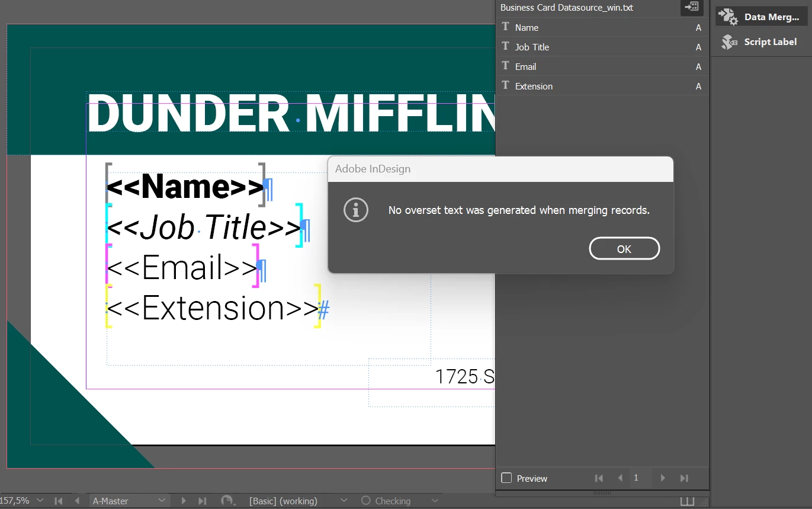Click the text type icon beside Extension
The width and height of the screenshot is (812, 509).
coord(505,85)
